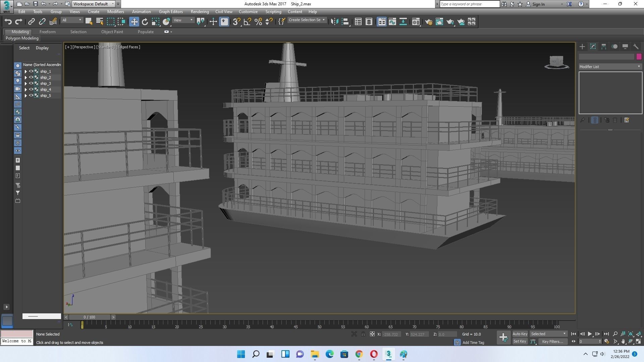Image resolution: width=644 pixels, height=362 pixels.
Task: Toggle Angle Snap
Action: point(248,22)
